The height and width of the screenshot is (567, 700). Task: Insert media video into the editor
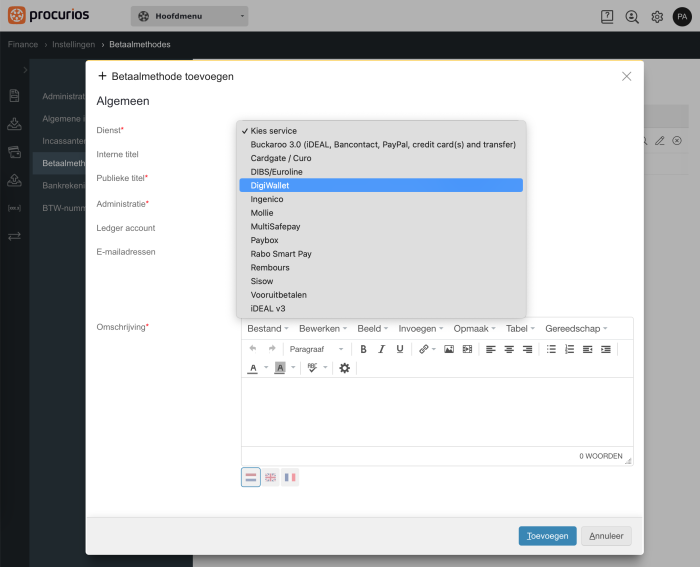[467, 349]
